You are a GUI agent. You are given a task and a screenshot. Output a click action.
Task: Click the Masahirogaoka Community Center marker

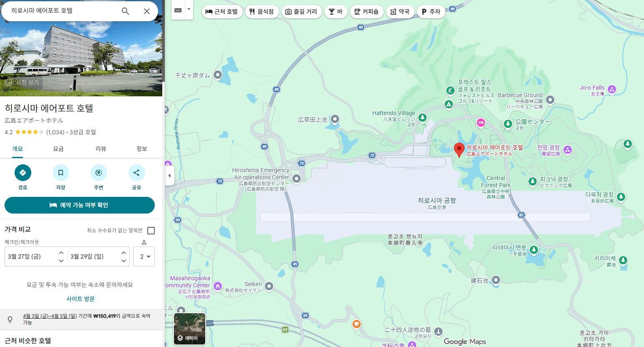coord(218,286)
